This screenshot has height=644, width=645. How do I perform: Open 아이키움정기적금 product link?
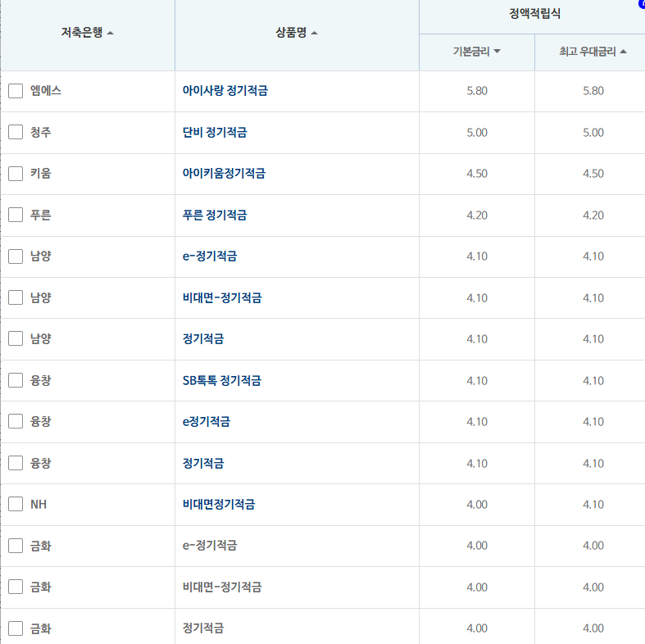click(x=225, y=173)
